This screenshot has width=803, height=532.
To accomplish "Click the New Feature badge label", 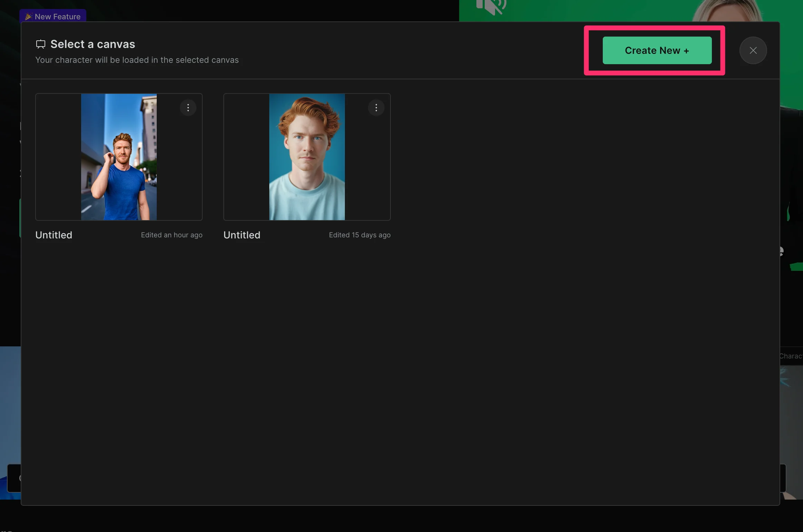I will [57, 17].
